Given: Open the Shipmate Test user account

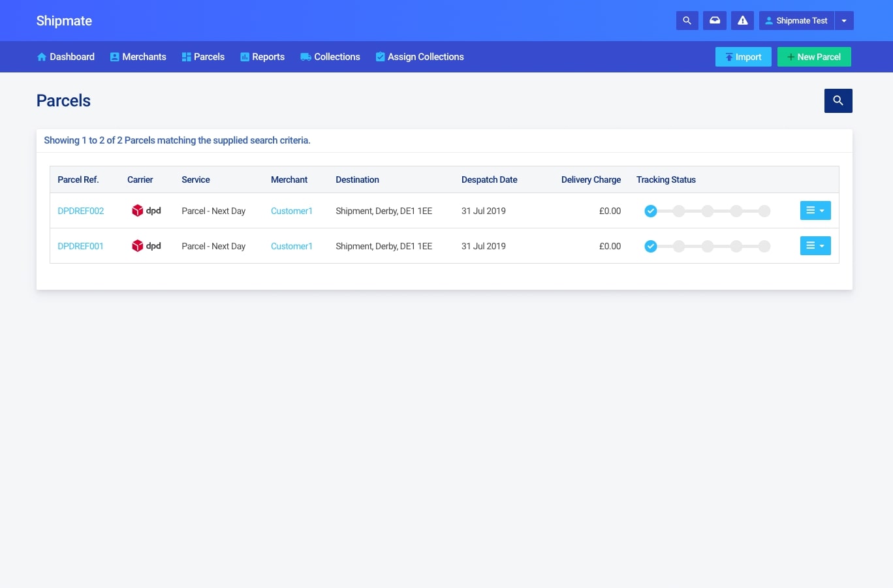Looking at the screenshot, I should [x=796, y=21].
